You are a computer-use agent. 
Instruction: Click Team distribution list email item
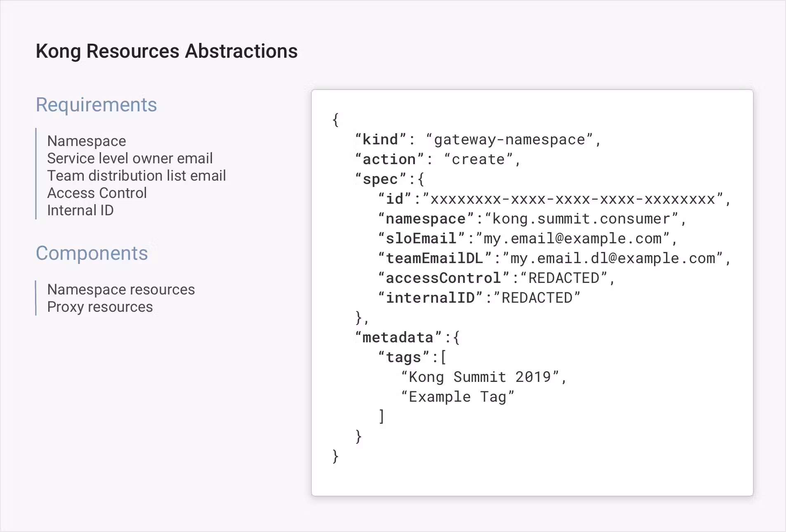136,176
